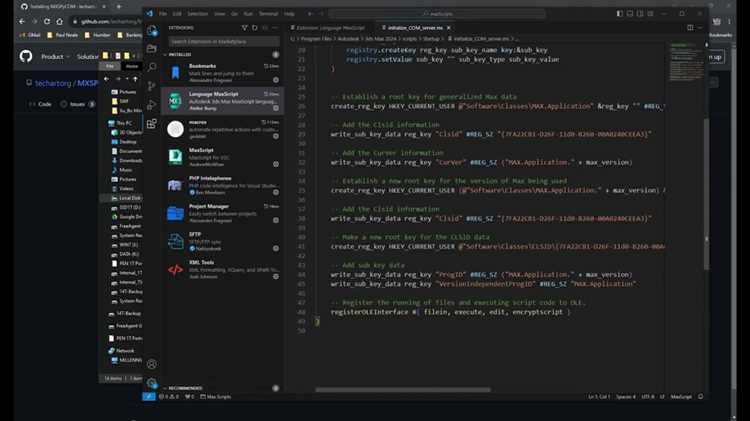This screenshot has height=421, width=750.
Task: Open gear settings for XML Tools extension
Action: tap(276, 277)
